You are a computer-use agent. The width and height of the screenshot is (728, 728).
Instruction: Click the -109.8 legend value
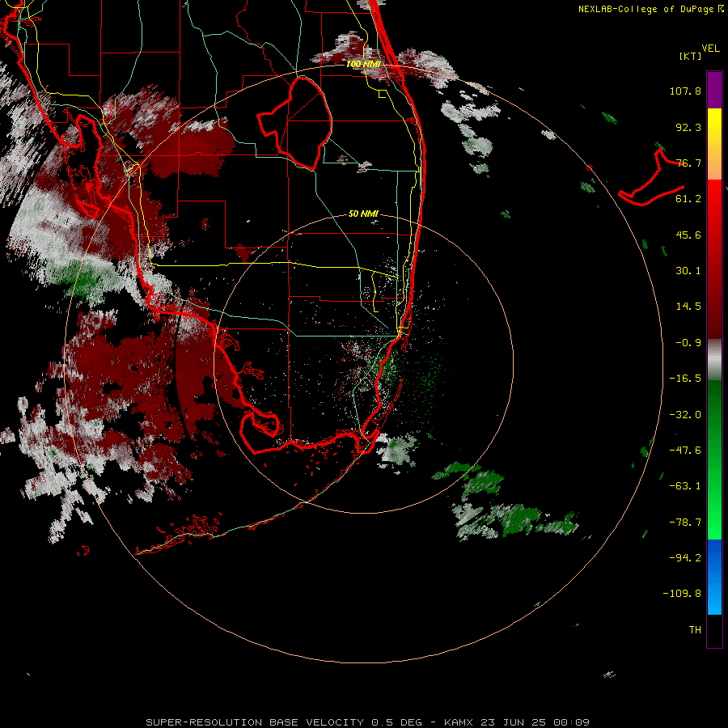pyautogui.click(x=682, y=594)
